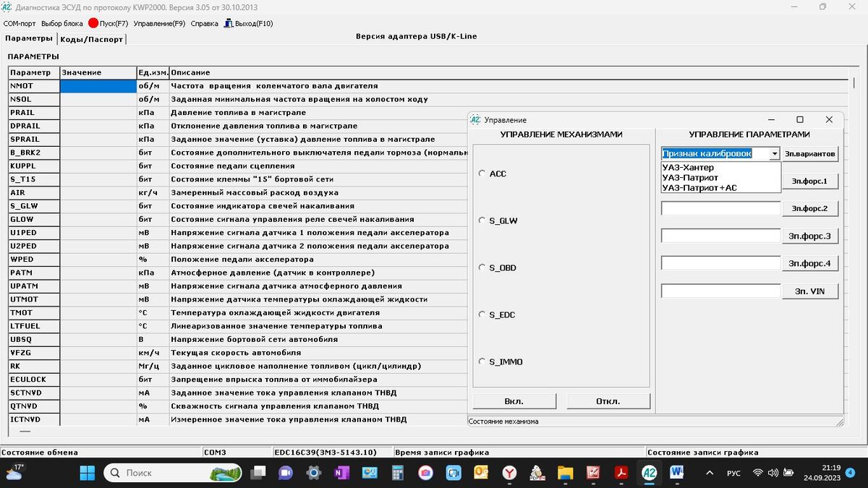Click the Зп.форс.2 button

point(810,208)
